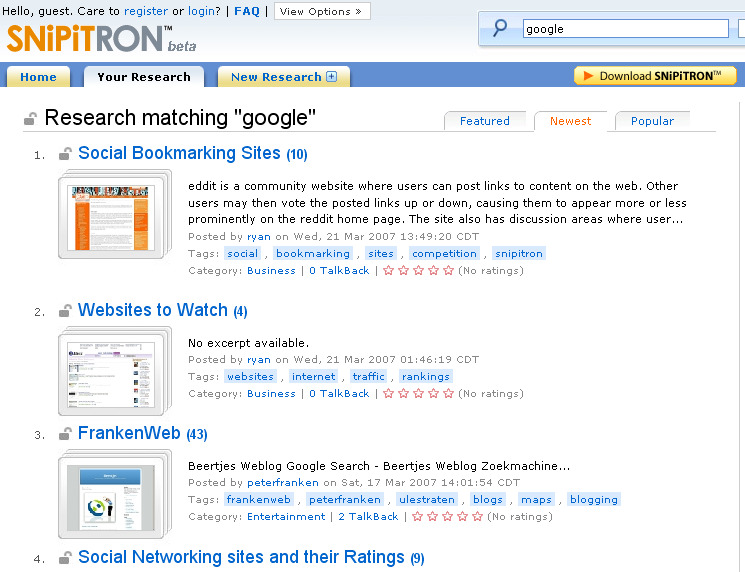The image size is (745, 572).
Task: Switch to the Newest results tab
Action: 570,121
